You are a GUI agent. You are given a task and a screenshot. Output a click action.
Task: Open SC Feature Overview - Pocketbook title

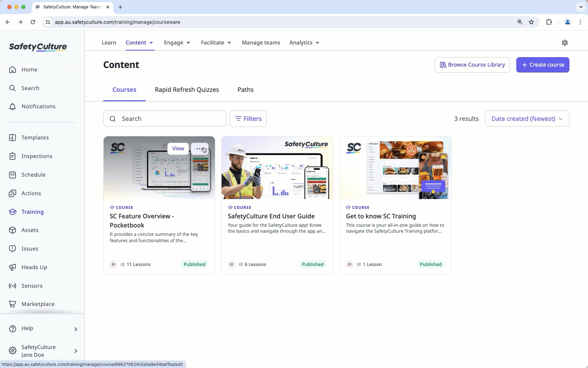point(142,221)
